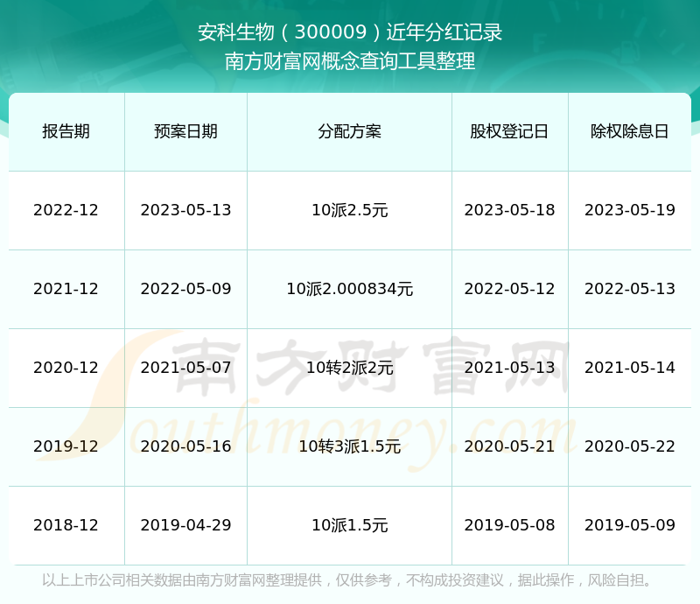The width and height of the screenshot is (700, 604).
Task: Select the 报告期 column header
Action: (66, 131)
